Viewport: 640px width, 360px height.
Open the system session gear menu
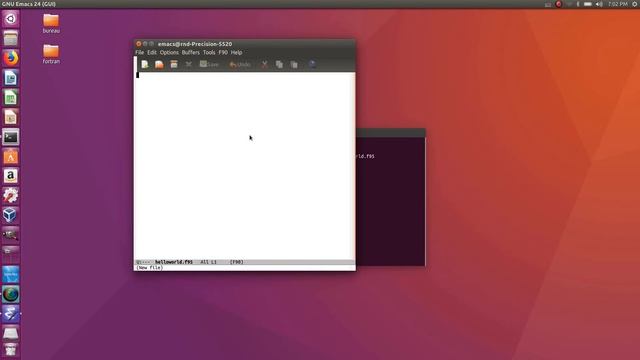pyautogui.click(x=635, y=4)
